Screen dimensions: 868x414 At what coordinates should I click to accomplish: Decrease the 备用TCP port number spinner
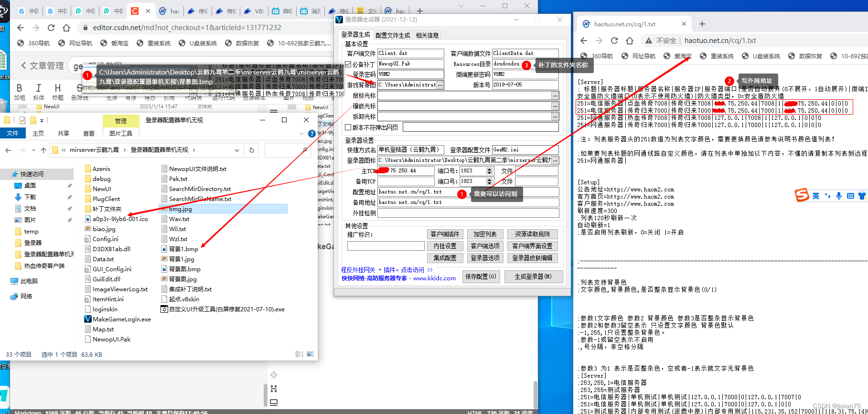tap(489, 183)
